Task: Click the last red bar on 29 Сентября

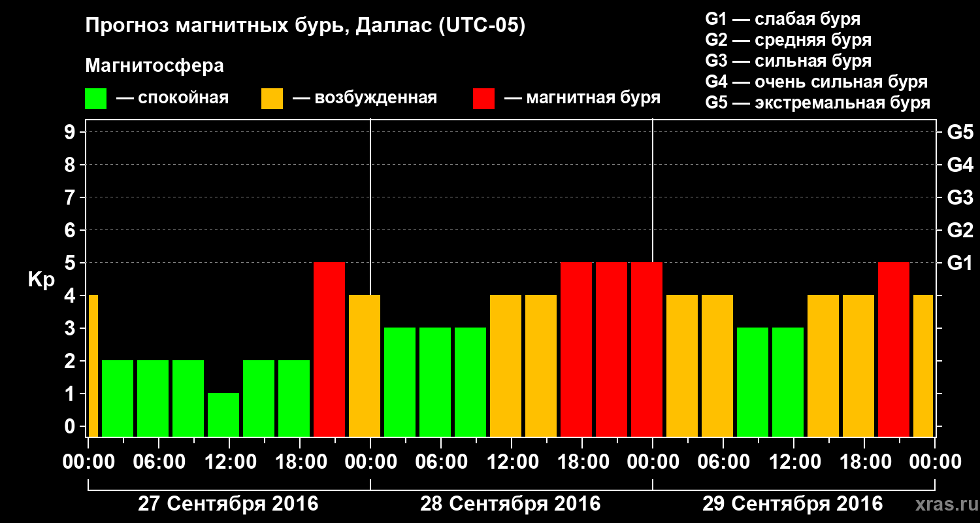Action: click(x=894, y=349)
